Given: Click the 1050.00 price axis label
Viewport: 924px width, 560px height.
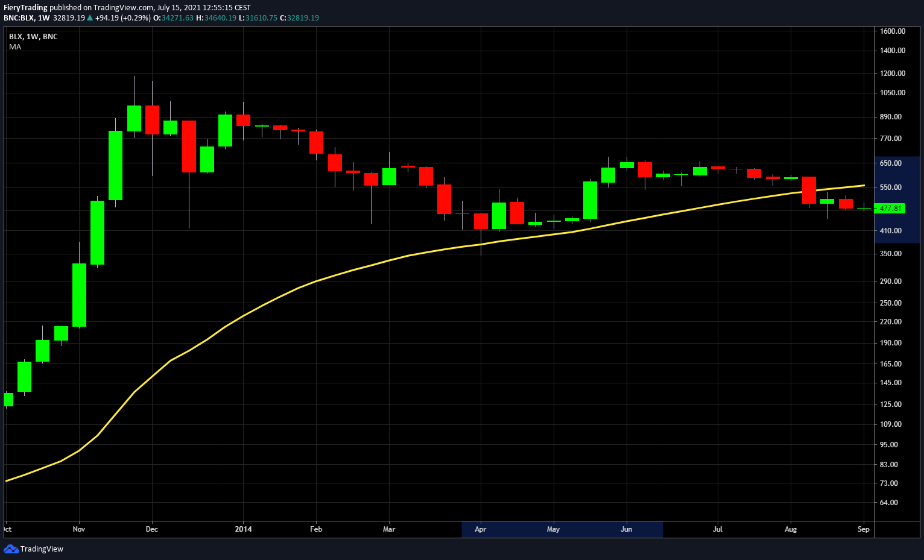Looking at the screenshot, I should (893, 93).
